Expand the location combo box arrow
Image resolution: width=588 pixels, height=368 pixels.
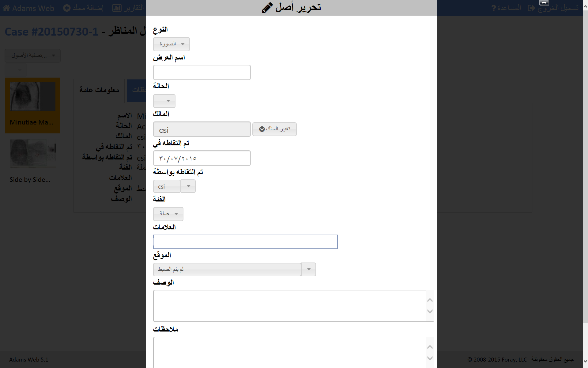click(x=309, y=269)
